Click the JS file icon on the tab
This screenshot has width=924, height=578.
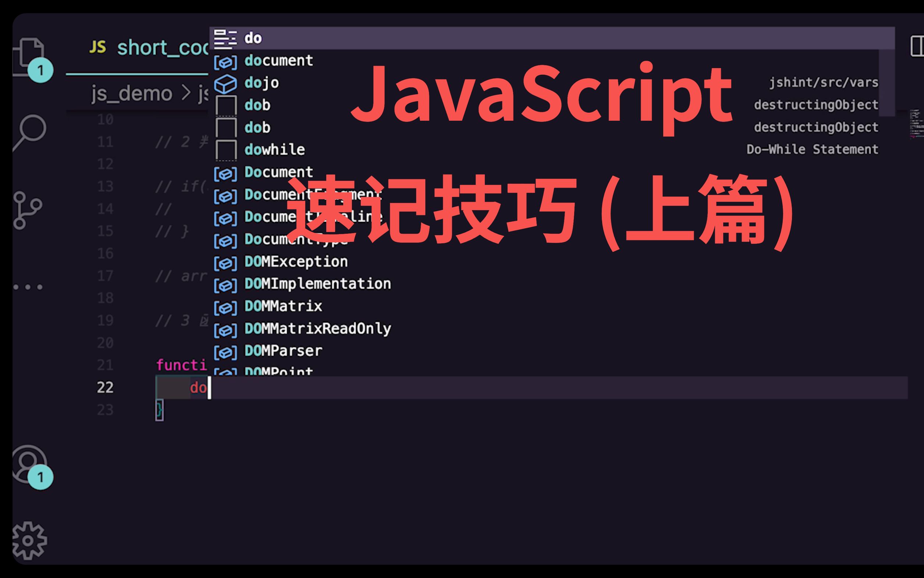(x=97, y=47)
